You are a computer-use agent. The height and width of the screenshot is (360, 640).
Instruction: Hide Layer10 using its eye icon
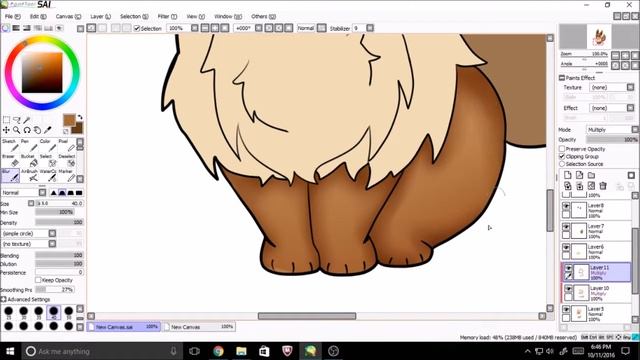tap(568, 289)
